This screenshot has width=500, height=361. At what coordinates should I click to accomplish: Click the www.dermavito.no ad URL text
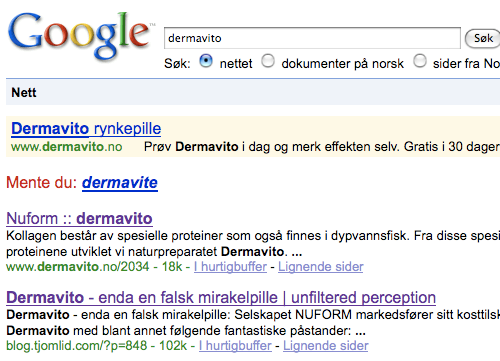point(67,147)
